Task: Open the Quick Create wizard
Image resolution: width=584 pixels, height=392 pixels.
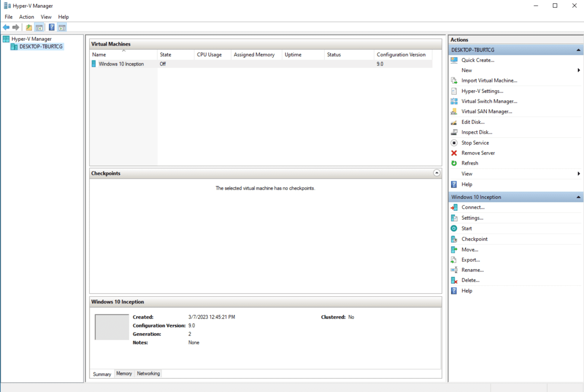Action: [x=478, y=60]
